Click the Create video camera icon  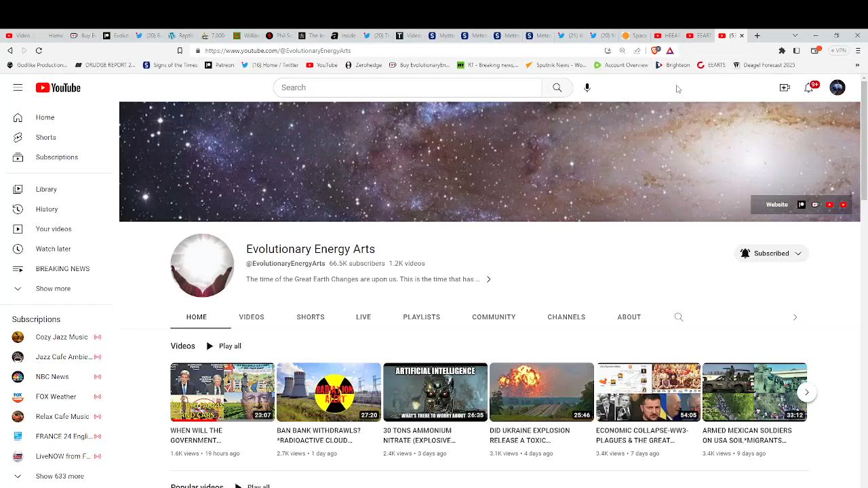tap(785, 87)
